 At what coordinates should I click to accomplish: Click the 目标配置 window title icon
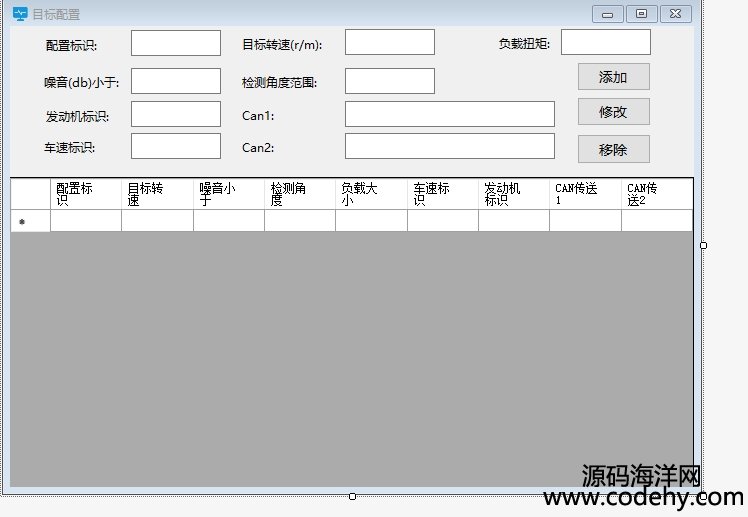20,14
